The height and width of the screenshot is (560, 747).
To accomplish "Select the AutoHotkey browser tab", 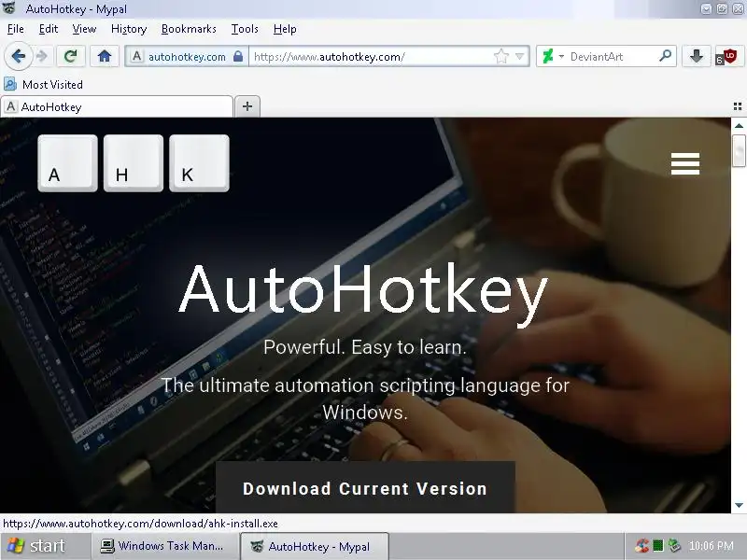I will coord(117,106).
